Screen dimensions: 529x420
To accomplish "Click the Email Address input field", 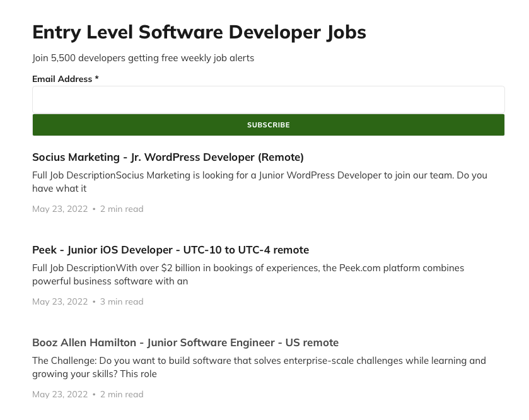I will (269, 100).
